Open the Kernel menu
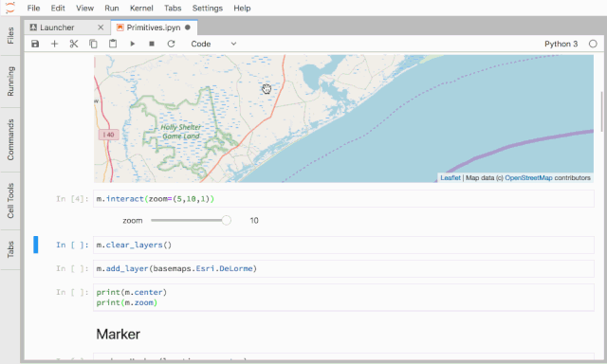Screen dimensions: 607x364 point(141,9)
